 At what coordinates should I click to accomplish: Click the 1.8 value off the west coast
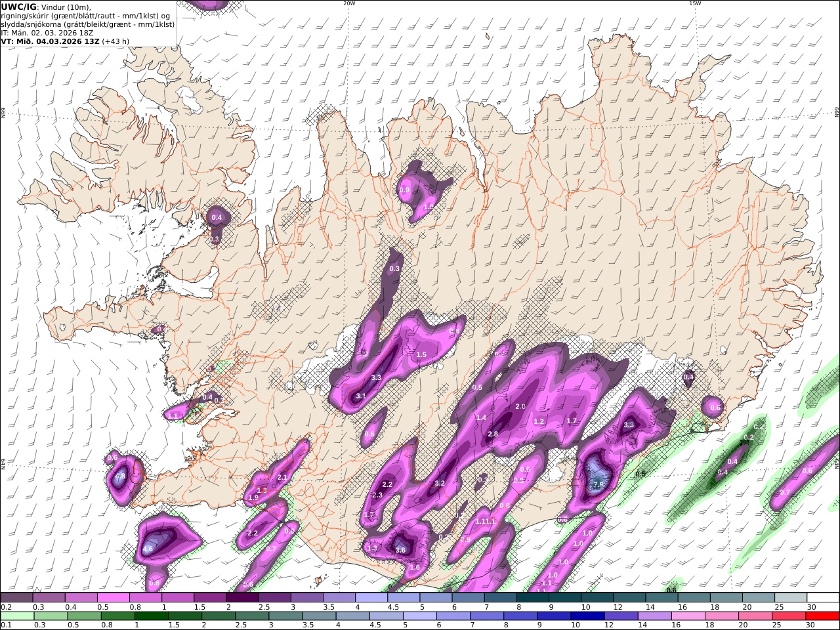(x=120, y=477)
